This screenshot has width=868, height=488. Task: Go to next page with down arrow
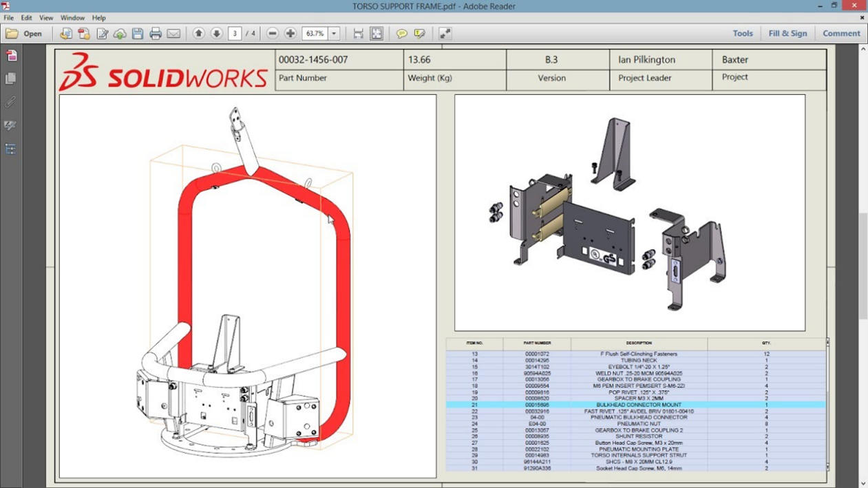217,34
